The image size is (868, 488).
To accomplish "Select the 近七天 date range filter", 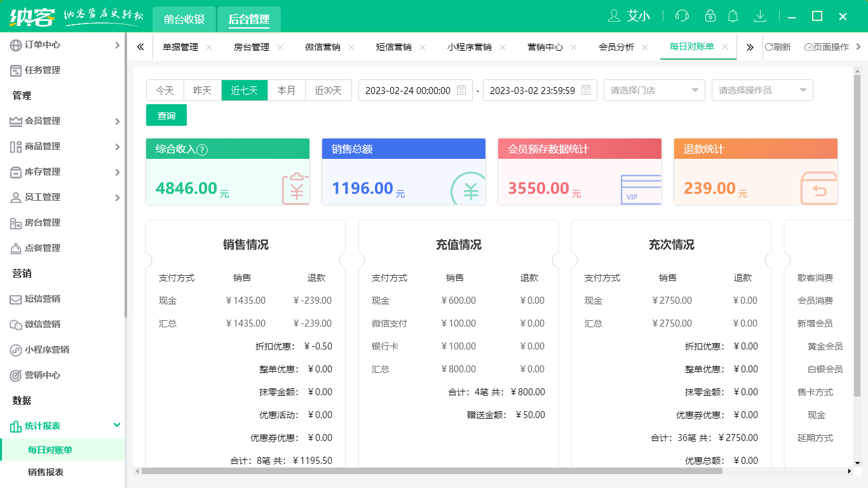I will pyautogui.click(x=244, y=90).
